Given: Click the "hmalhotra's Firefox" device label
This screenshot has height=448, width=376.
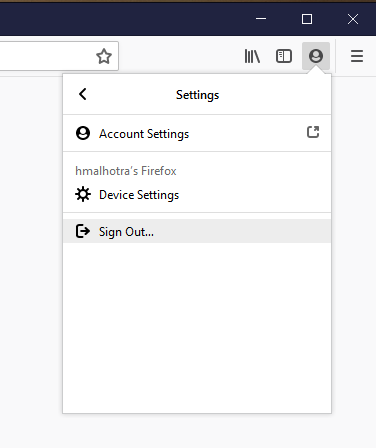Looking at the screenshot, I should (x=126, y=171).
